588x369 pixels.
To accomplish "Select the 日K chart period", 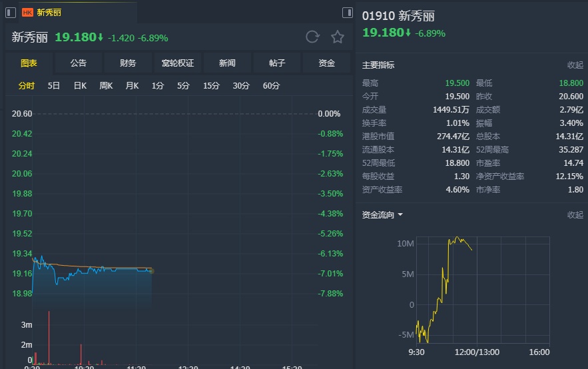I will (80, 86).
